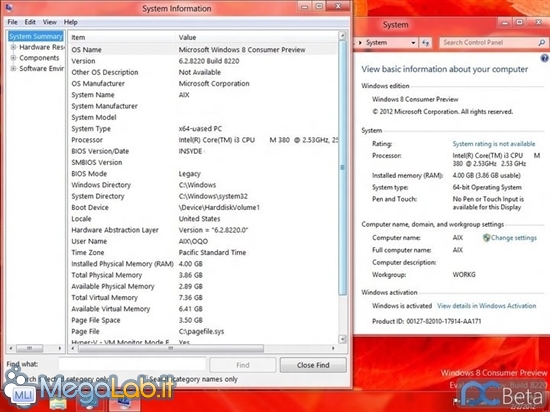This screenshot has width=550, height=412.
Task: Open the address bar dropdown next to System
Action: 413,43
